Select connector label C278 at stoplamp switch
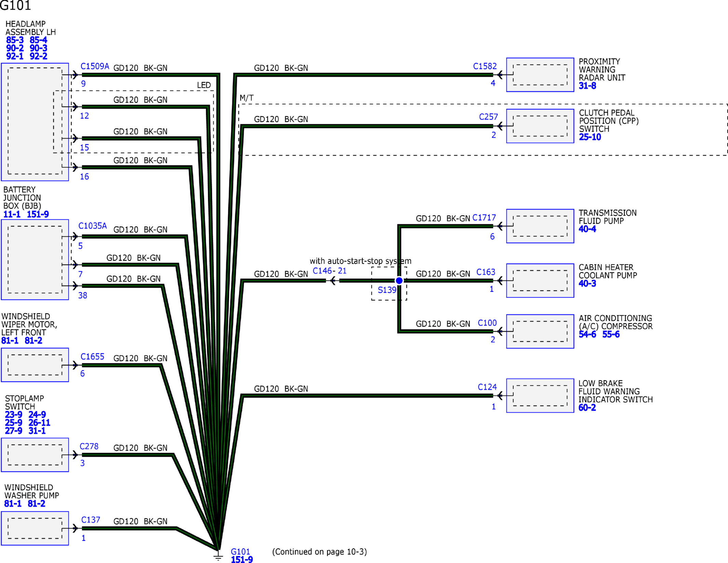The image size is (728, 563). coord(89,446)
